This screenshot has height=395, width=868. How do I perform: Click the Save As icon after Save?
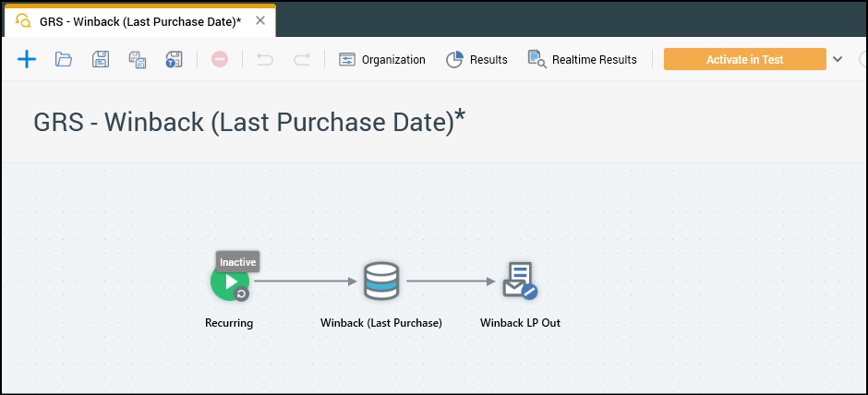(138, 60)
